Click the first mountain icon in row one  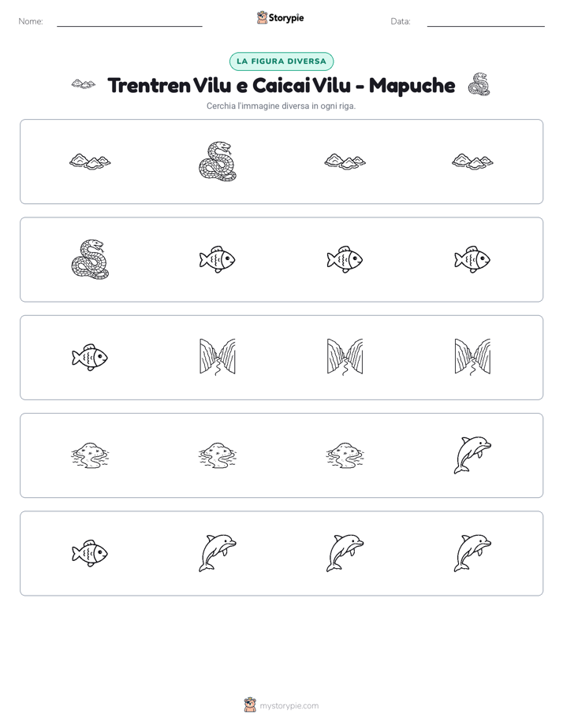point(90,162)
